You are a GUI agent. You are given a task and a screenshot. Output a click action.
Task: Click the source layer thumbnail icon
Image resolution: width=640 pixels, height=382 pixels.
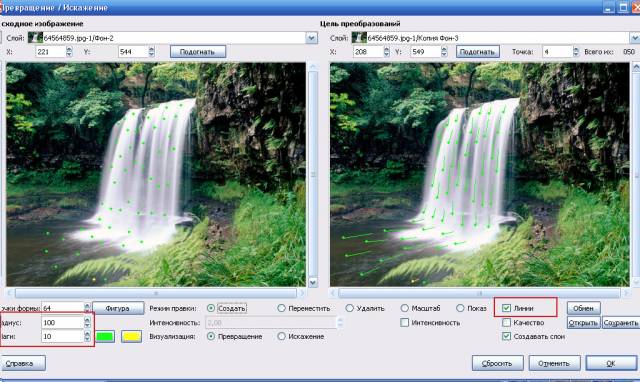35,38
